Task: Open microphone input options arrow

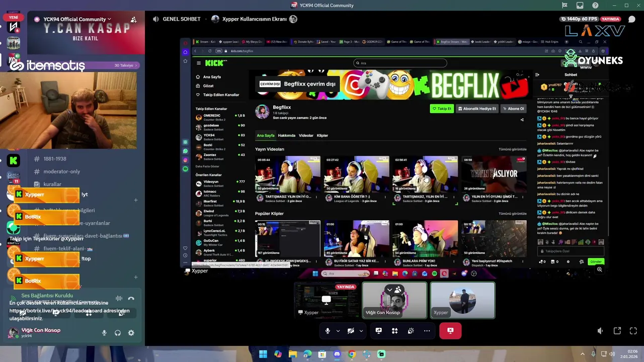Action: point(338,331)
